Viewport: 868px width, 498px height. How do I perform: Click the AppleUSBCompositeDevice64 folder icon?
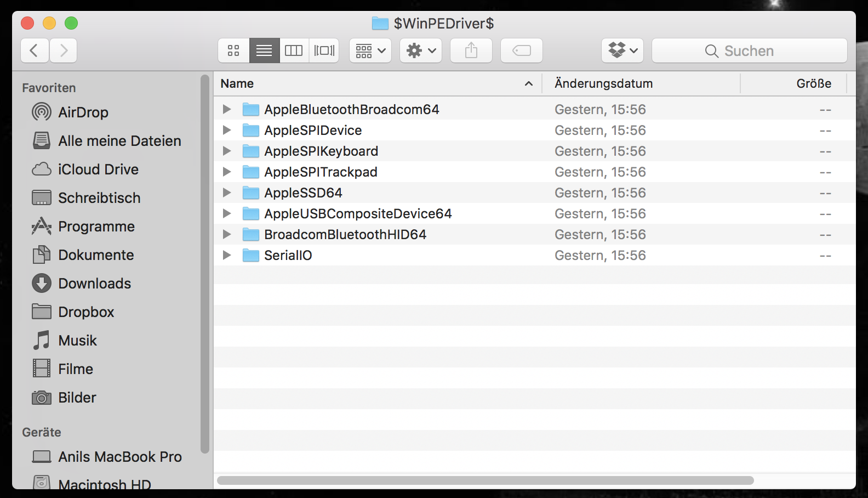[x=251, y=213]
